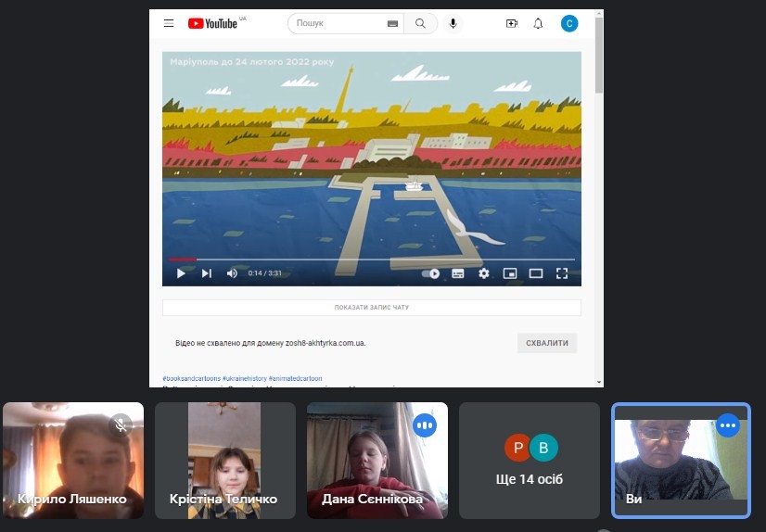
Task: Click ПОКАЗАТИ ЗАПИС ЧАТУ button
Action: coord(372,308)
